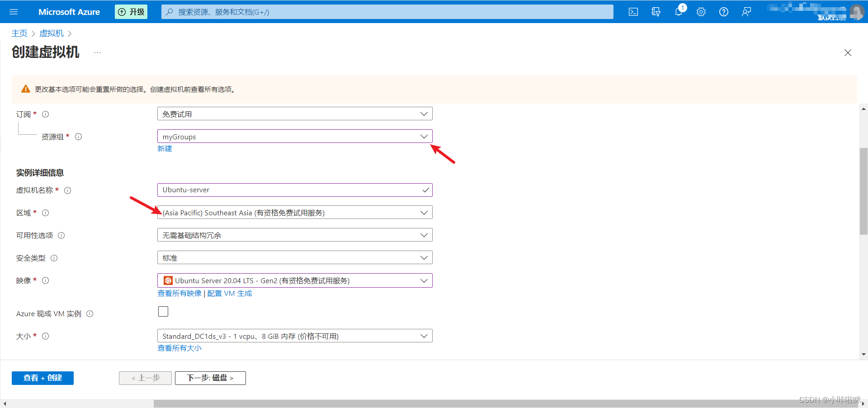The height and width of the screenshot is (408, 868).
Task: Open the 大小 dropdown showing Standard_DC1ds_v3
Action: pyautogui.click(x=295, y=336)
